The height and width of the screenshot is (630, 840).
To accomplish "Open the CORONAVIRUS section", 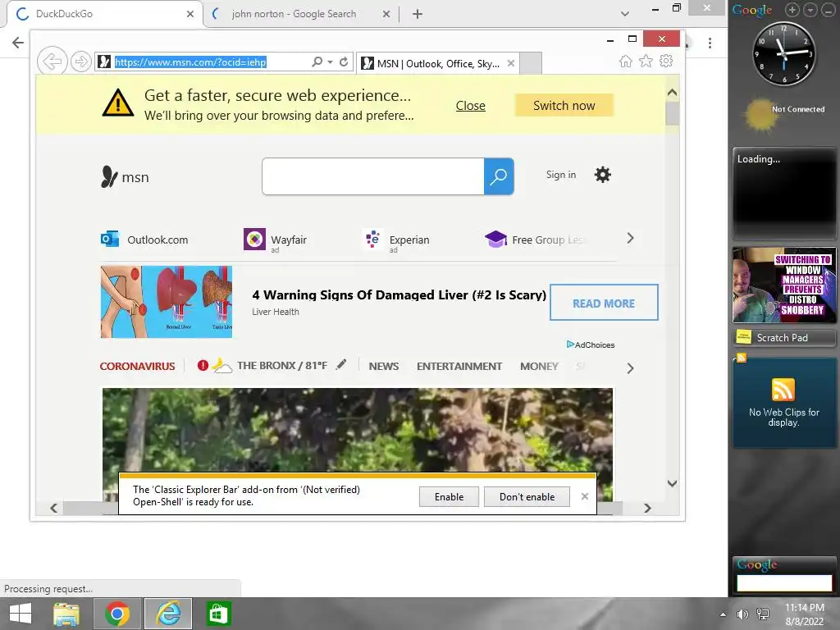I will tap(137, 367).
